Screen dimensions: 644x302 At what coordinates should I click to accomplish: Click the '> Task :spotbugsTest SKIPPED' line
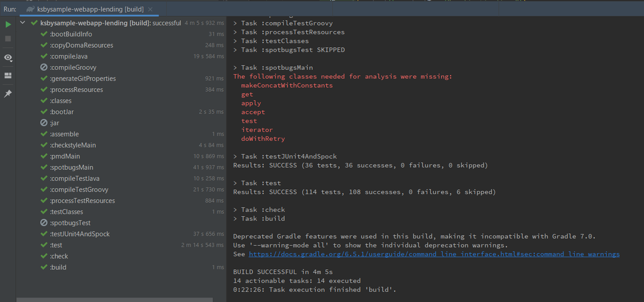point(289,50)
